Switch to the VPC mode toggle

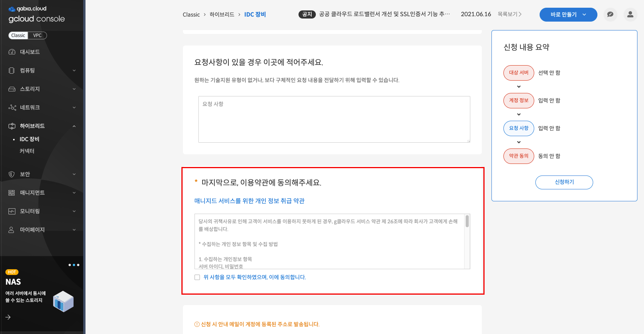[37, 35]
